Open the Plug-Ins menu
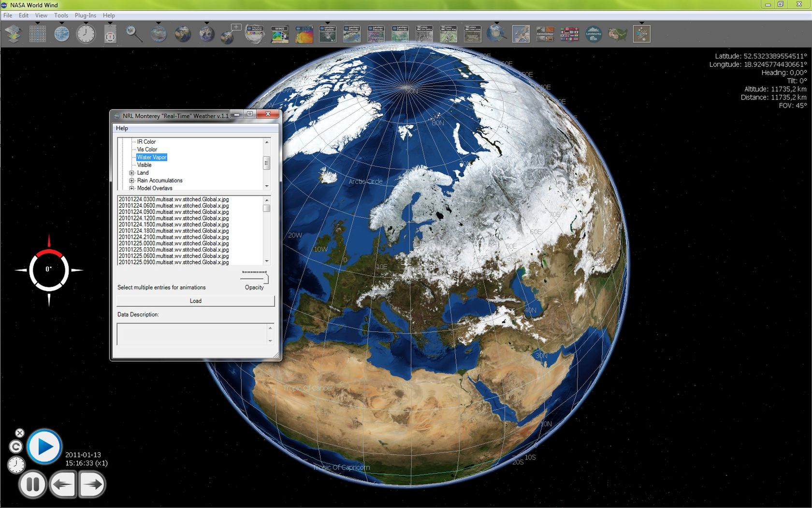 point(85,15)
